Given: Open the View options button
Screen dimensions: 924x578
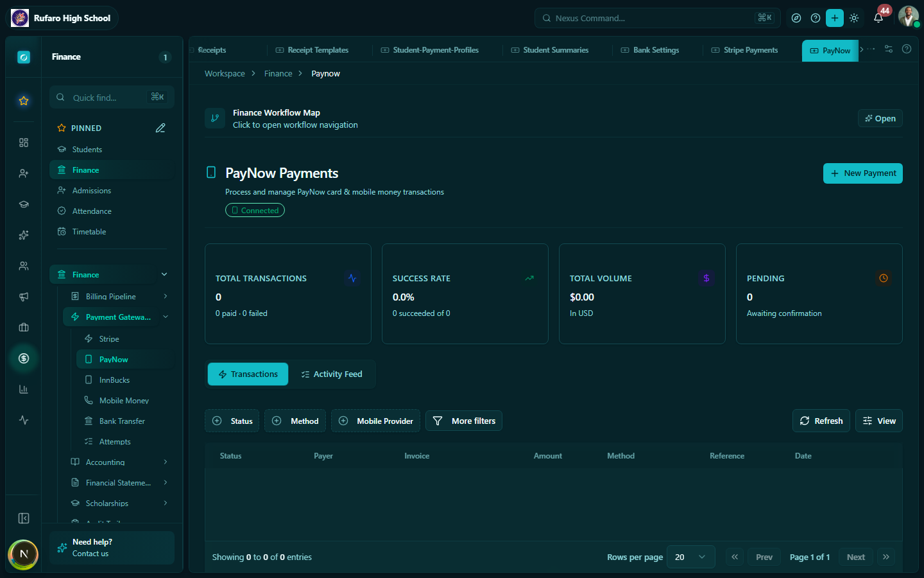Looking at the screenshot, I should point(879,421).
